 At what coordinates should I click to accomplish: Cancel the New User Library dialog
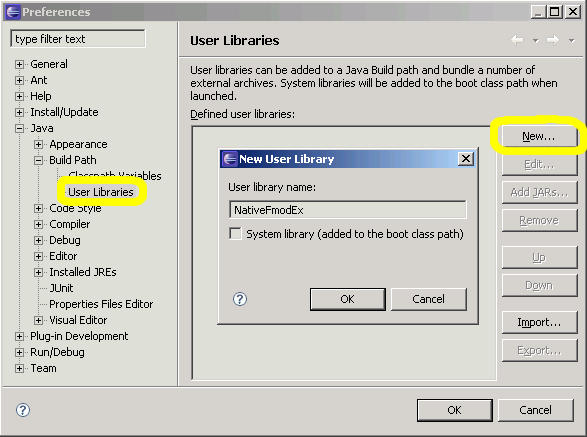(429, 299)
